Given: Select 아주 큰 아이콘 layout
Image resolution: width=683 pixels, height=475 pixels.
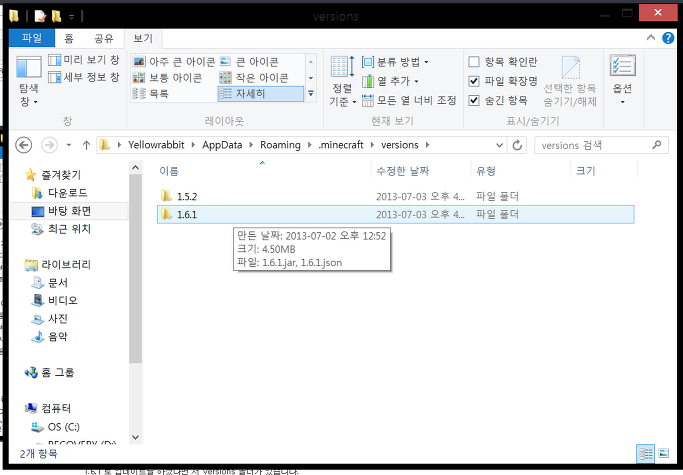Looking at the screenshot, I should coord(173,61).
